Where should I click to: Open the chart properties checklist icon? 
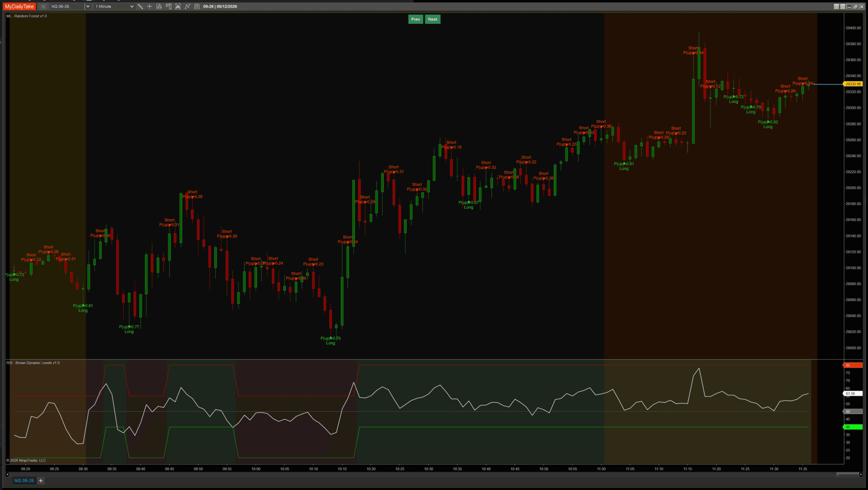point(197,6)
